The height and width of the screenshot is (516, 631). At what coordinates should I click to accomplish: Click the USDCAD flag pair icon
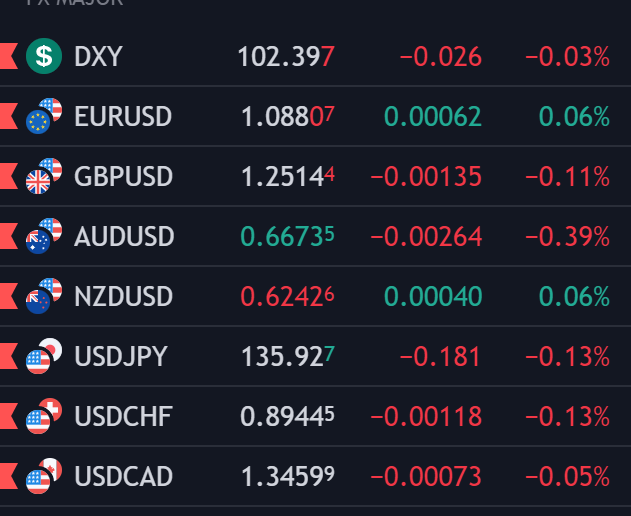point(43,476)
